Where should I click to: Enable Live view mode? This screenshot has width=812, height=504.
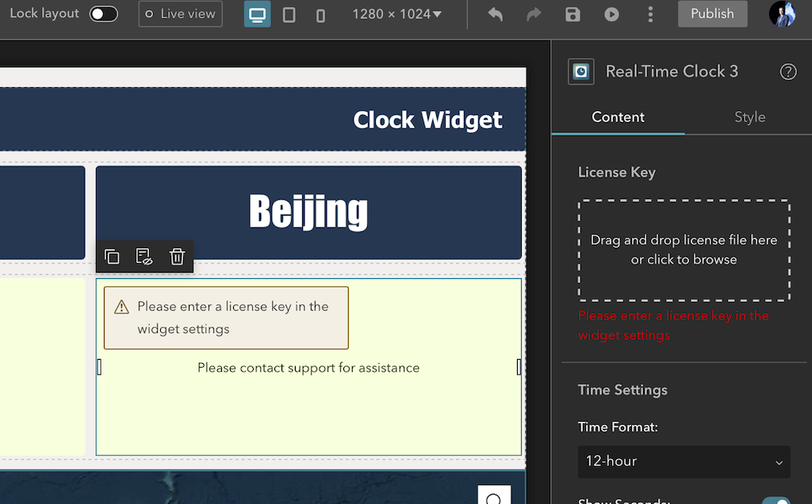[x=180, y=13]
